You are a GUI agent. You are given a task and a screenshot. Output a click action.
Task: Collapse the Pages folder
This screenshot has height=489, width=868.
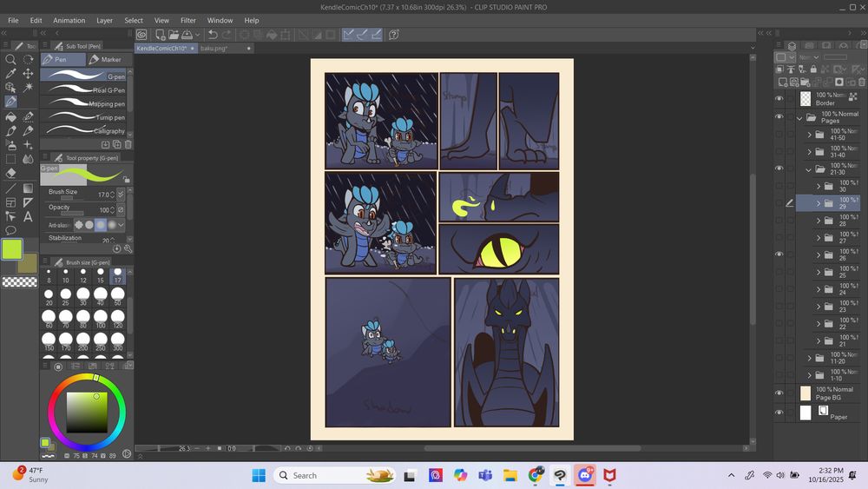(800, 117)
